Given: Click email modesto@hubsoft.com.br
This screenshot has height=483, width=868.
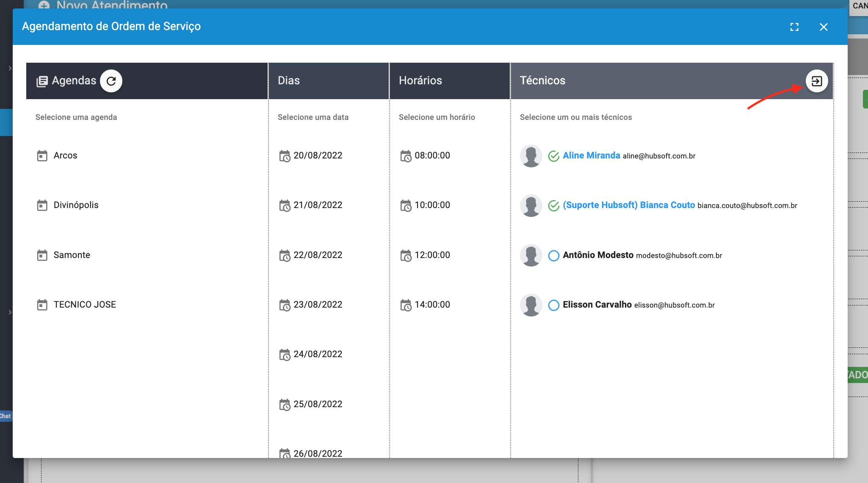Looking at the screenshot, I should (x=679, y=255).
